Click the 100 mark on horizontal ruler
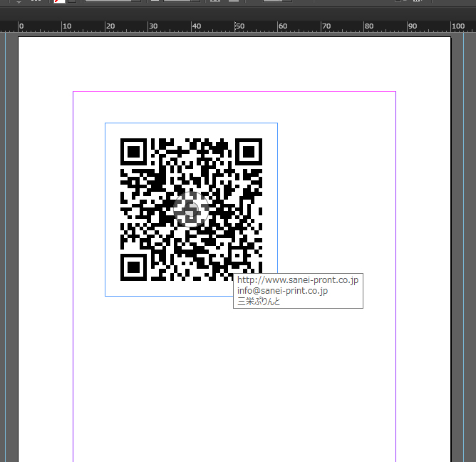The image size is (476, 462). coord(458,26)
